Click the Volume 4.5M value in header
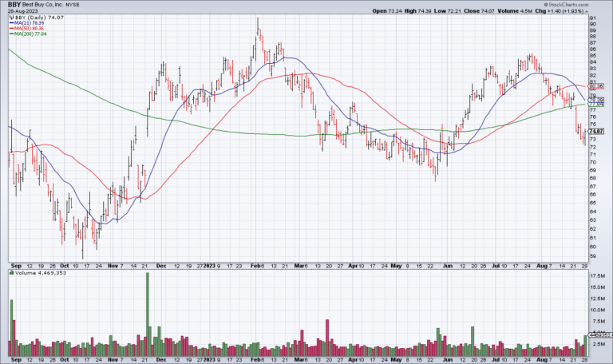 [514, 11]
